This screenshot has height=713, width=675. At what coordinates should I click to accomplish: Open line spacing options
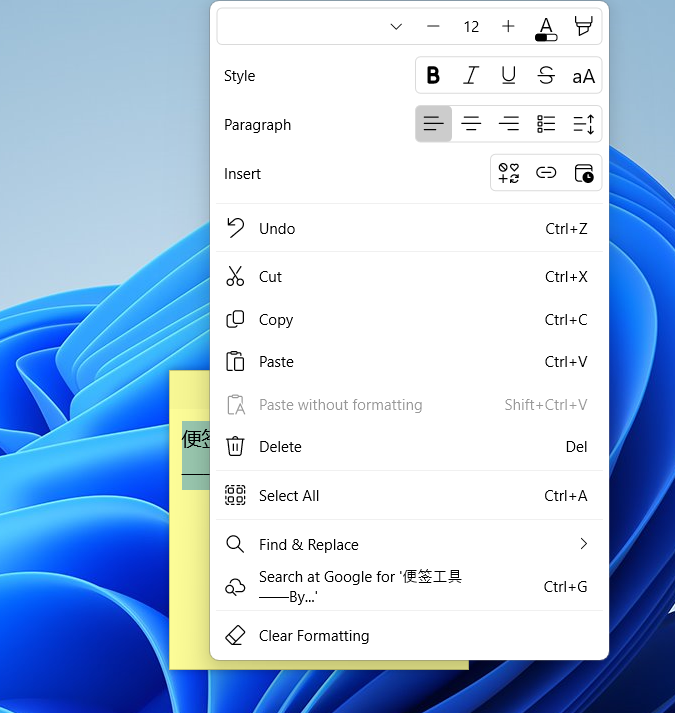584,124
